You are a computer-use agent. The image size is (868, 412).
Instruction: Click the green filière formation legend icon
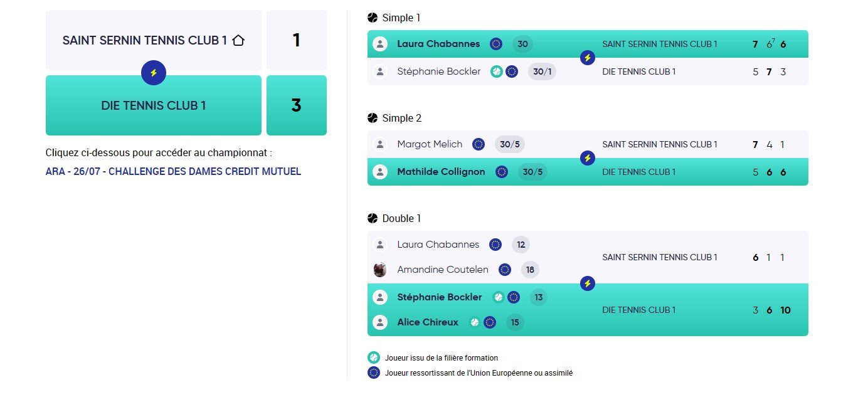pyautogui.click(x=374, y=357)
